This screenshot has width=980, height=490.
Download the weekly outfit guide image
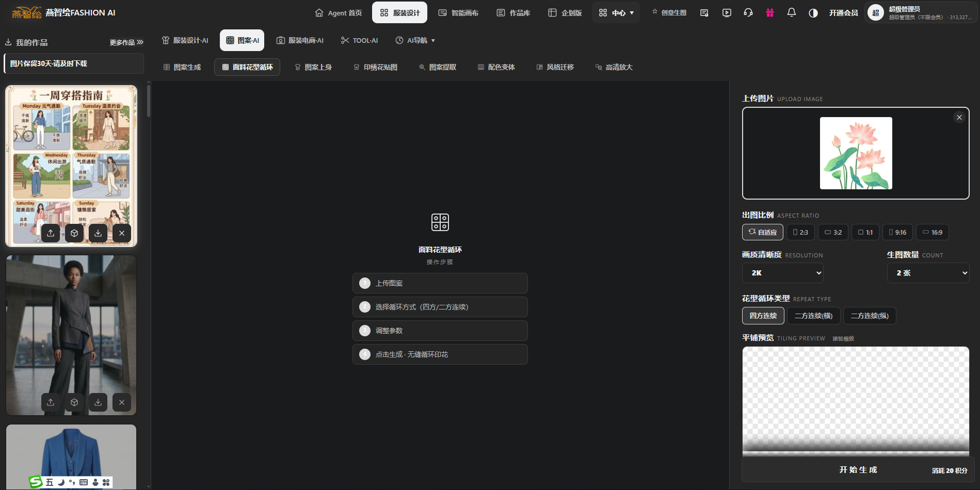click(x=98, y=233)
